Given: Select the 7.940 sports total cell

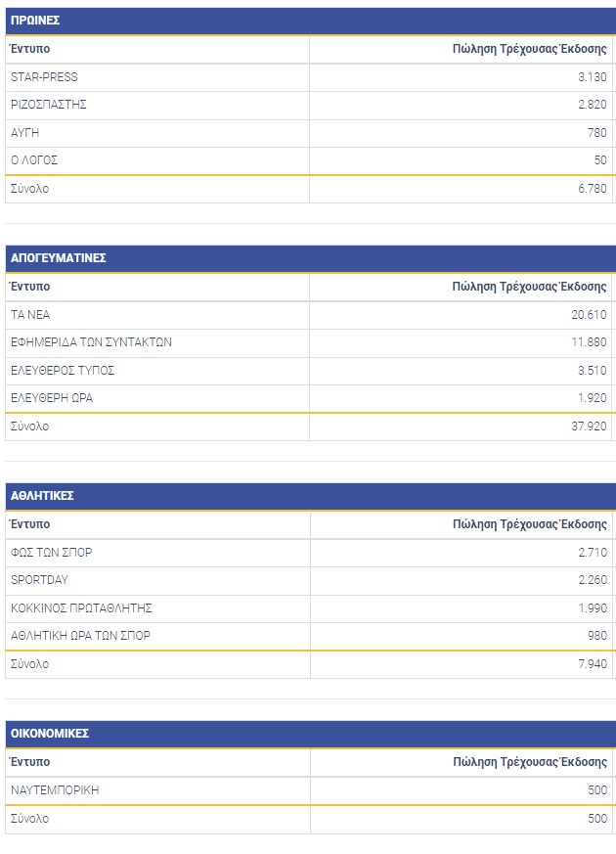Looking at the screenshot, I should (x=593, y=664).
